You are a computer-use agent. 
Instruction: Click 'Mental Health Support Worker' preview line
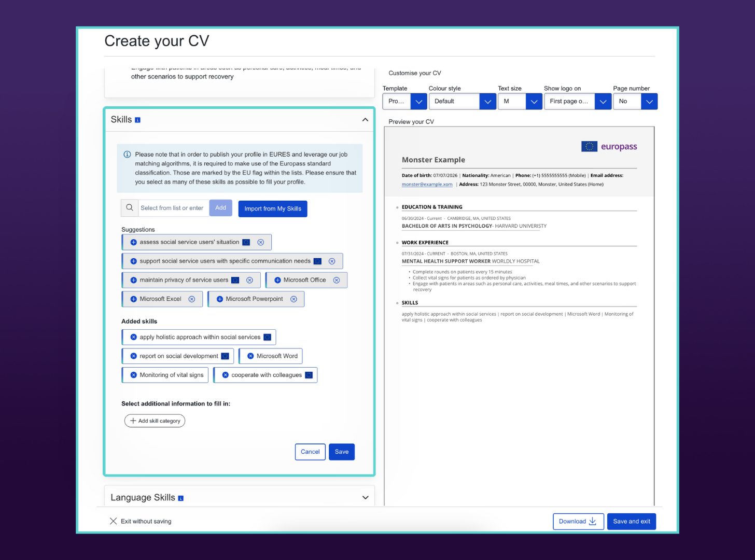[x=470, y=261]
